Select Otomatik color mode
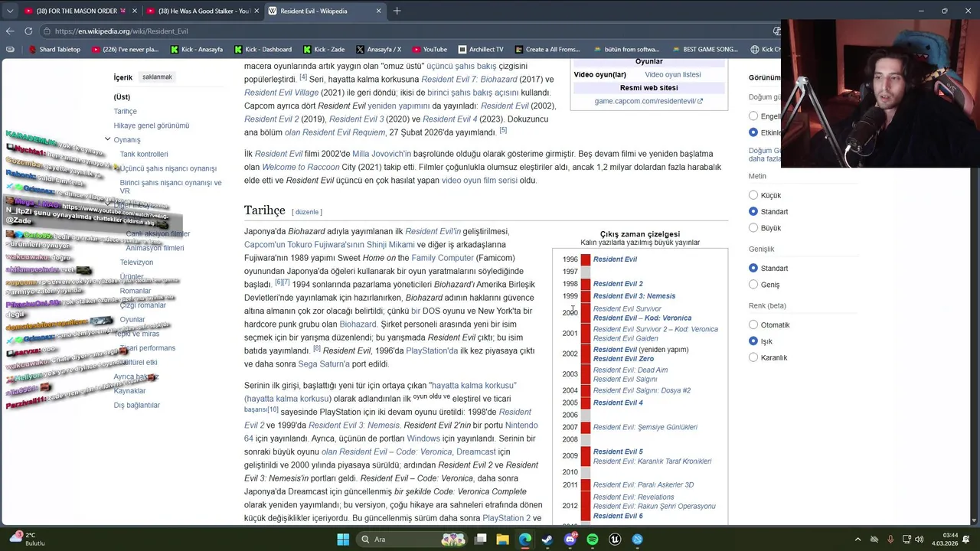The height and width of the screenshot is (551, 980). [x=753, y=324]
